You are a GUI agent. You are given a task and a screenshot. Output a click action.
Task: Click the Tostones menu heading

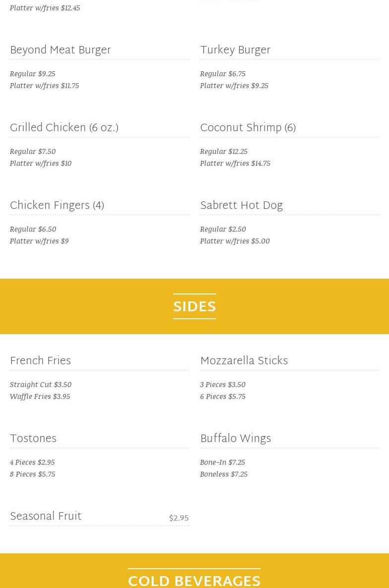pos(33,439)
